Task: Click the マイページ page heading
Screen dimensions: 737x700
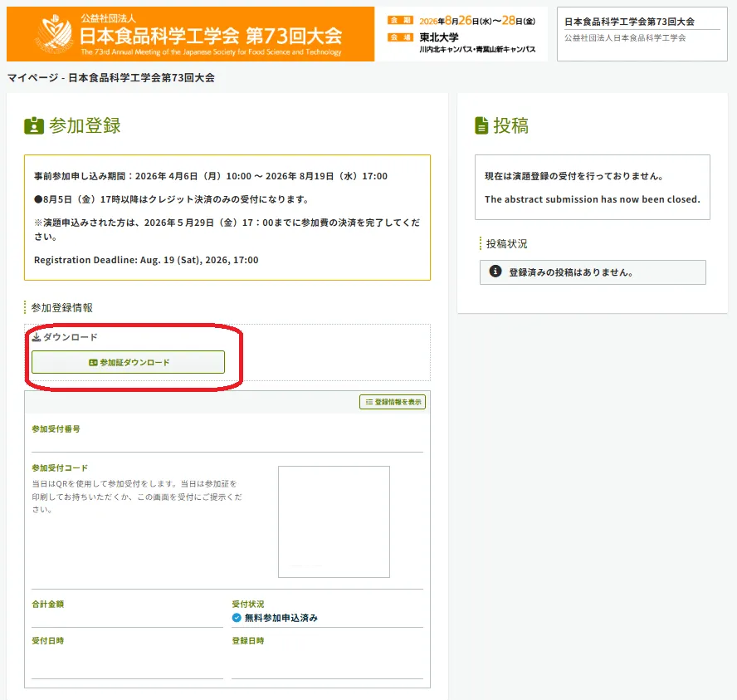Action: 111,77
